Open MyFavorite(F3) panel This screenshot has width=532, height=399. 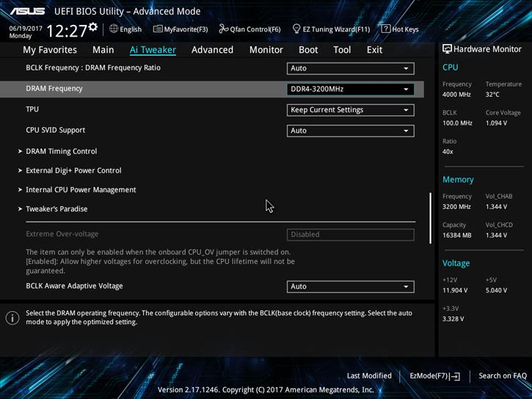181,29
